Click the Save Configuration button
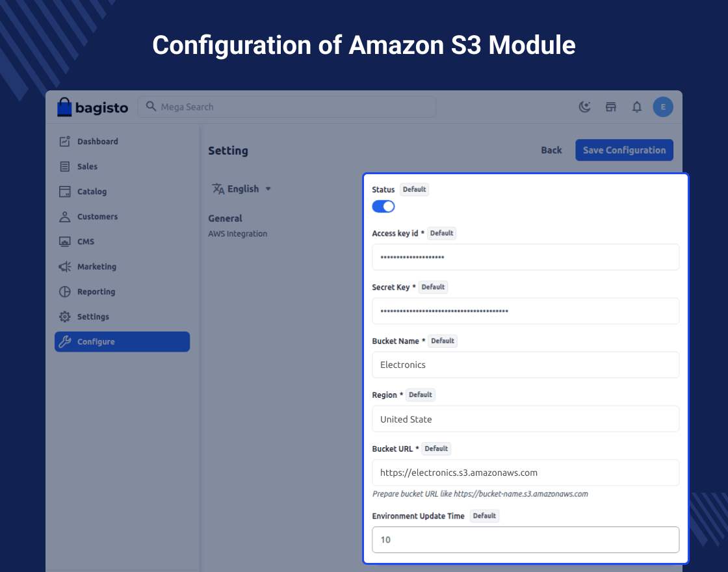Viewport: 728px width, 572px height. [624, 150]
